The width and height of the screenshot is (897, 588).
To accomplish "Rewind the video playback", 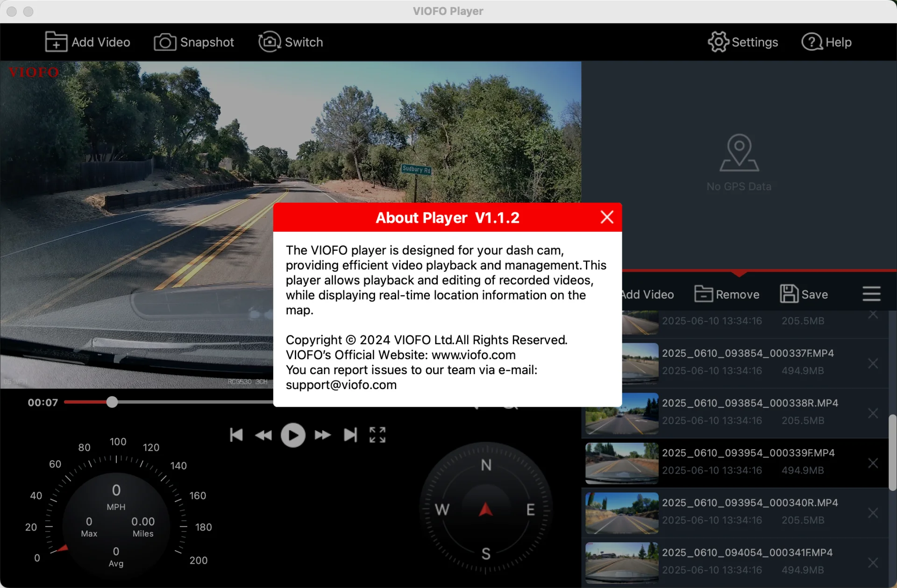I will click(264, 435).
